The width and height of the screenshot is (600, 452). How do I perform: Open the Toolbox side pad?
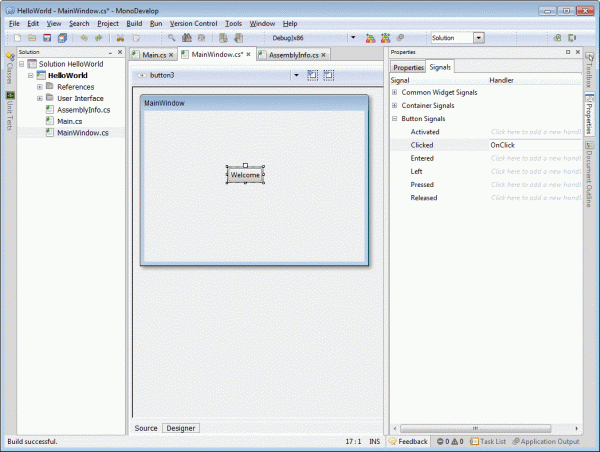point(589,71)
